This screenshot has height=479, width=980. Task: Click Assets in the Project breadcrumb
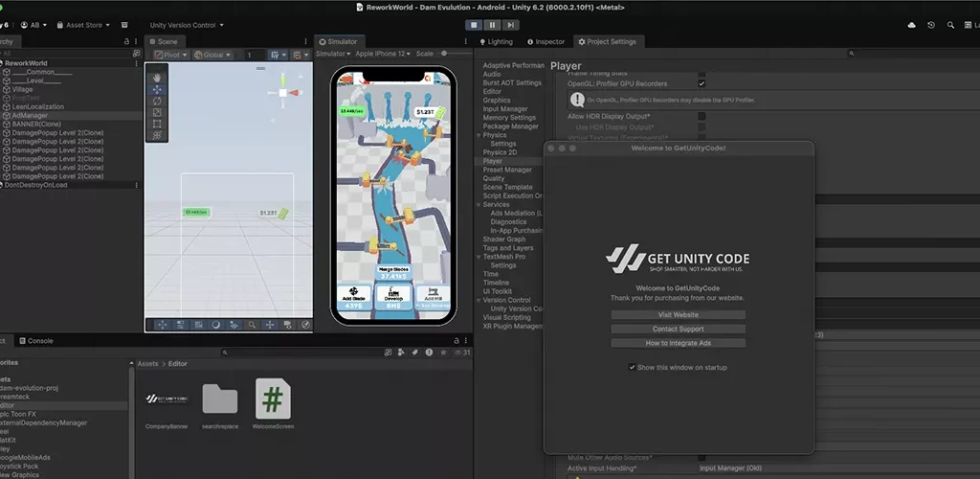[147, 364]
